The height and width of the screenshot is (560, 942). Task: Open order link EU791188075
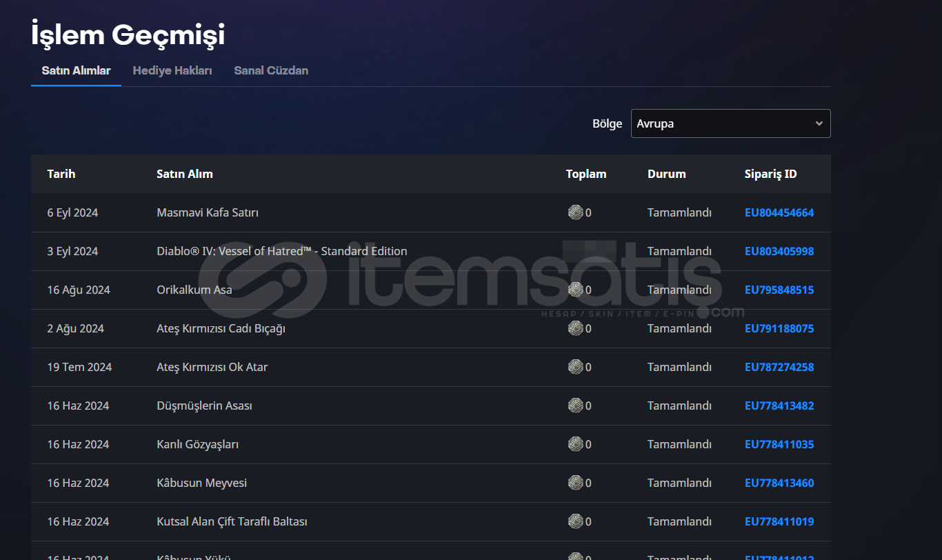pos(779,328)
